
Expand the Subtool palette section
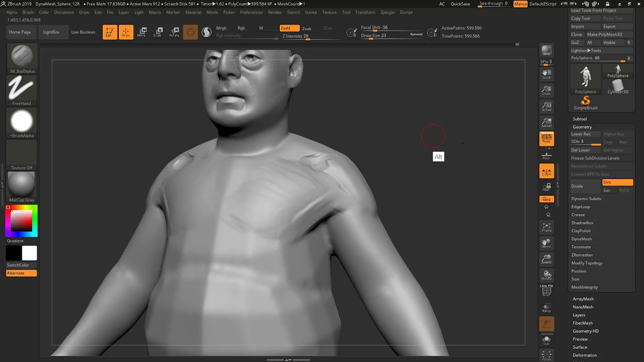coord(580,119)
